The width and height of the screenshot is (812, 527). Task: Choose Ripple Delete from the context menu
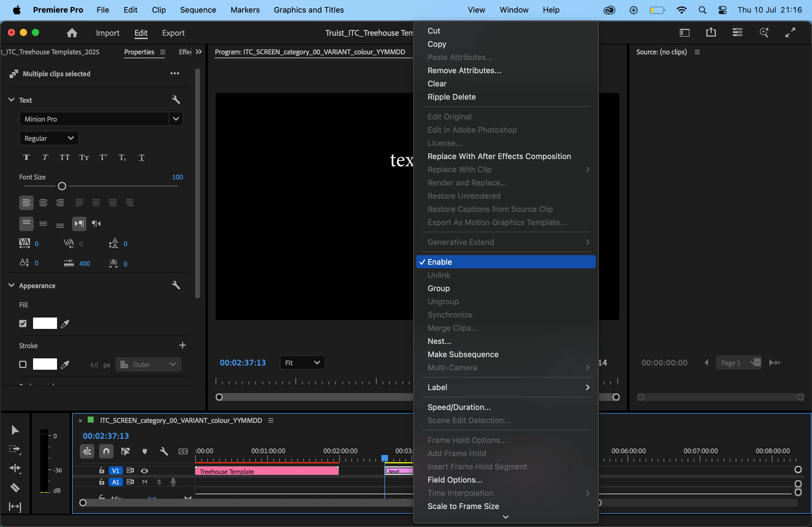click(x=451, y=97)
